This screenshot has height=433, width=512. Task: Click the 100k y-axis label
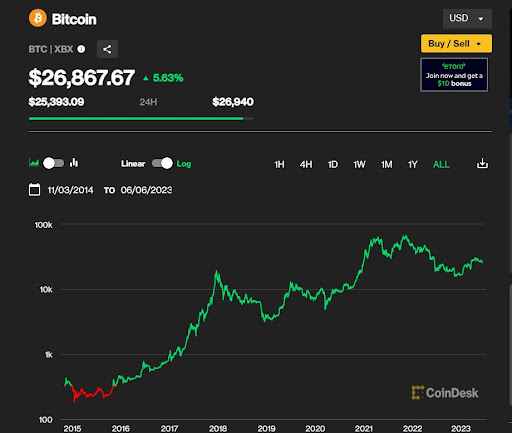[x=44, y=225]
